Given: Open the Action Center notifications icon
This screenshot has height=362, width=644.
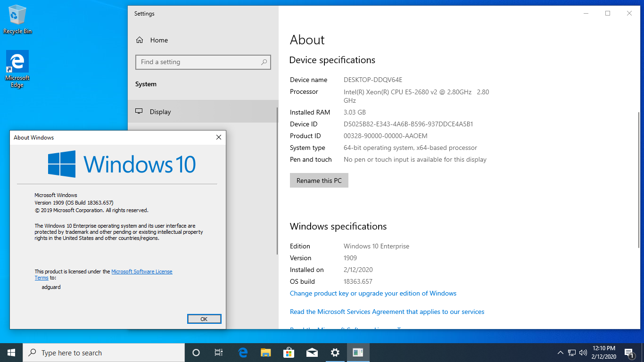Looking at the screenshot, I should (x=629, y=353).
